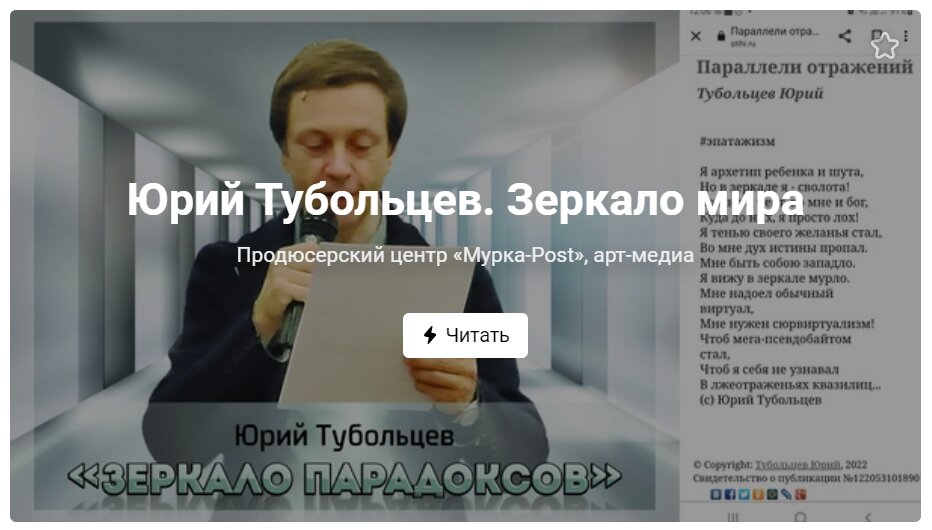Viewport: 932px width, 530px height.
Task: Click the «Зеркало парадоксов» caption on the photo
Action: click(x=344, y=479)
